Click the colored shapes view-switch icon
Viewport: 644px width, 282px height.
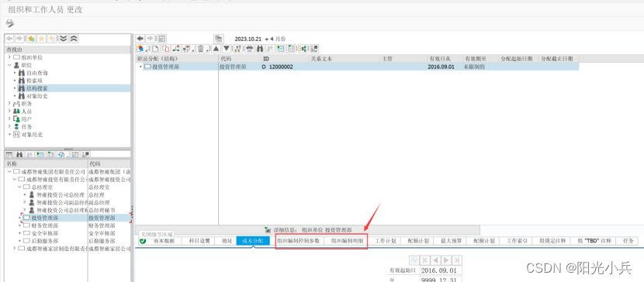[142, 49]
